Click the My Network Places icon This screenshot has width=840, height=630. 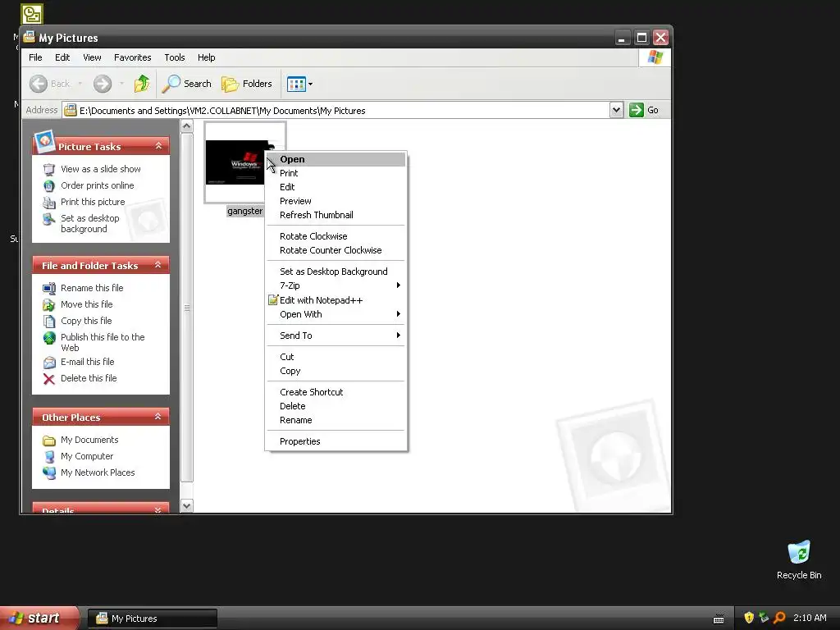coord(48,473)
